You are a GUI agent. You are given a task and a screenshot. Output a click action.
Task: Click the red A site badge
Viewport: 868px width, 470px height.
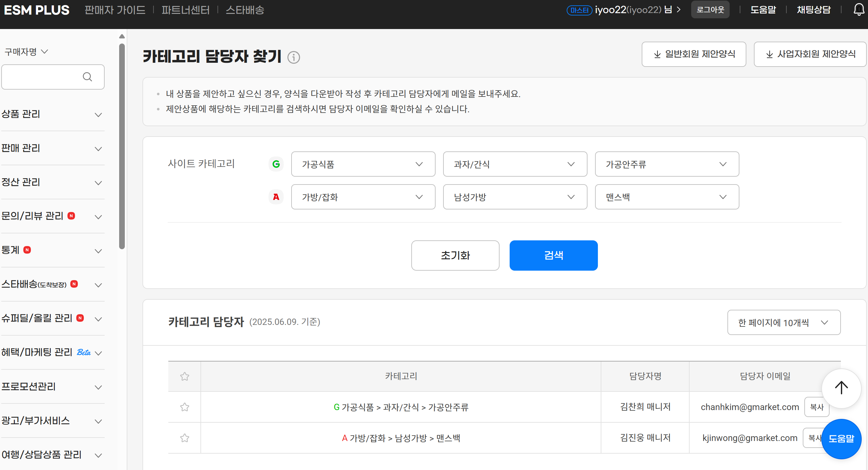point(276,197)
